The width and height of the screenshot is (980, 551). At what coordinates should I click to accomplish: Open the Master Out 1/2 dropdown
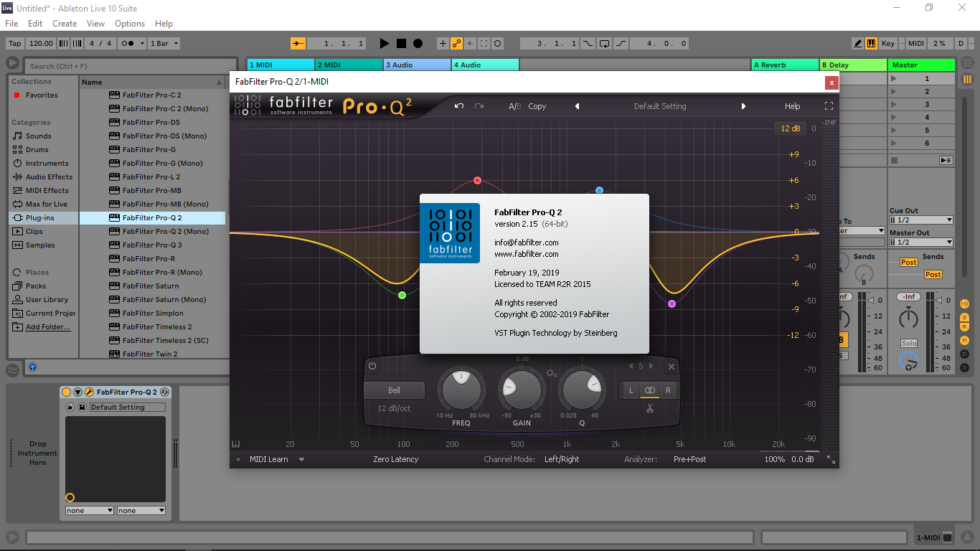[921, 242]
